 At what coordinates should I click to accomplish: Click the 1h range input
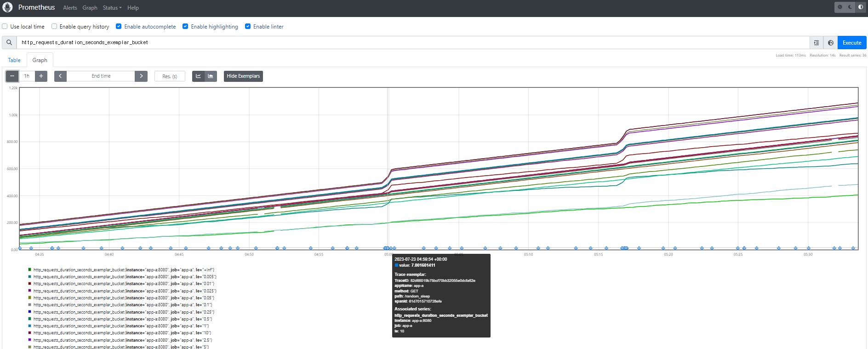pos(27,76)
